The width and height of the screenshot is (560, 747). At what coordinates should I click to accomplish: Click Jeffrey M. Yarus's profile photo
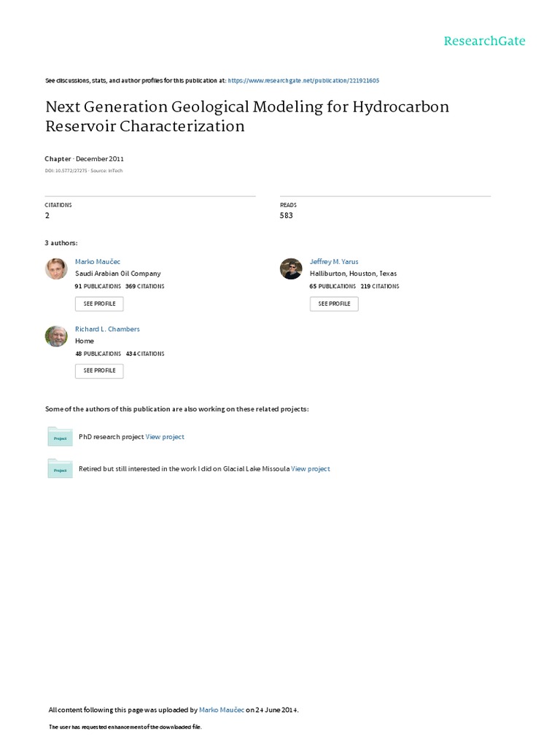291,268
